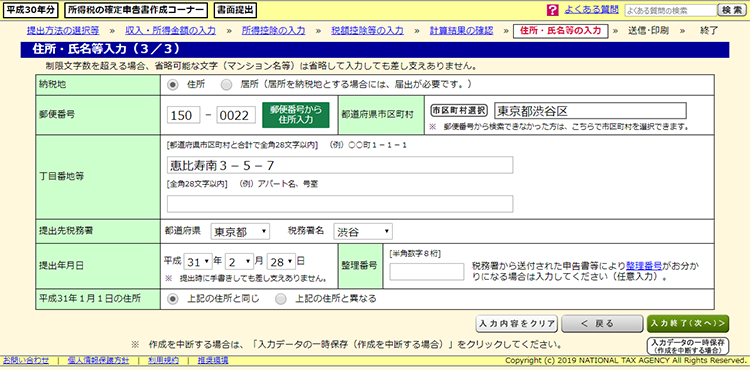Click the 検索 search button

(731, 10)
